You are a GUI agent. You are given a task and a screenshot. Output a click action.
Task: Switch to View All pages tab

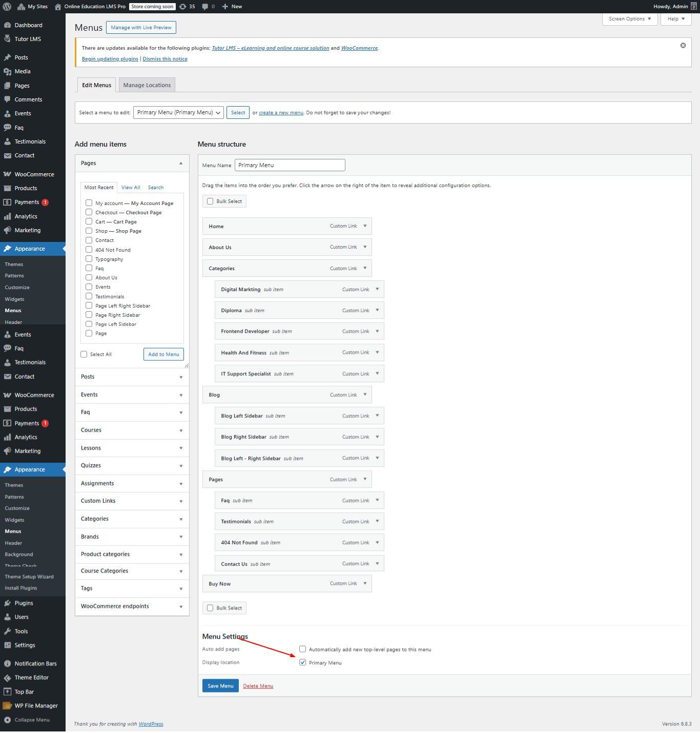pos(131,188)
